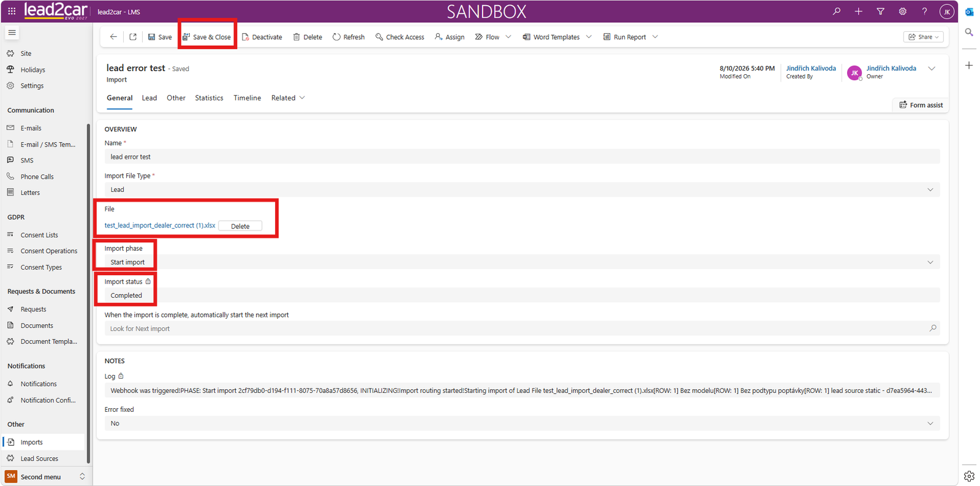Click Delete in the command bar
Viewport: 980px width, 486px height.
(307, 37)
